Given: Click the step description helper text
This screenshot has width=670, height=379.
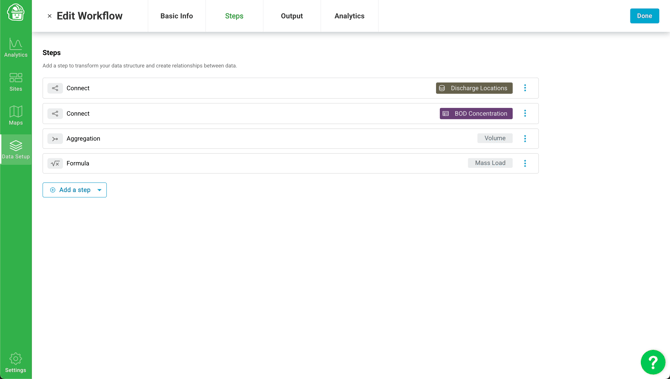Looking at the screenshot, I should click(x=140, y=66).
